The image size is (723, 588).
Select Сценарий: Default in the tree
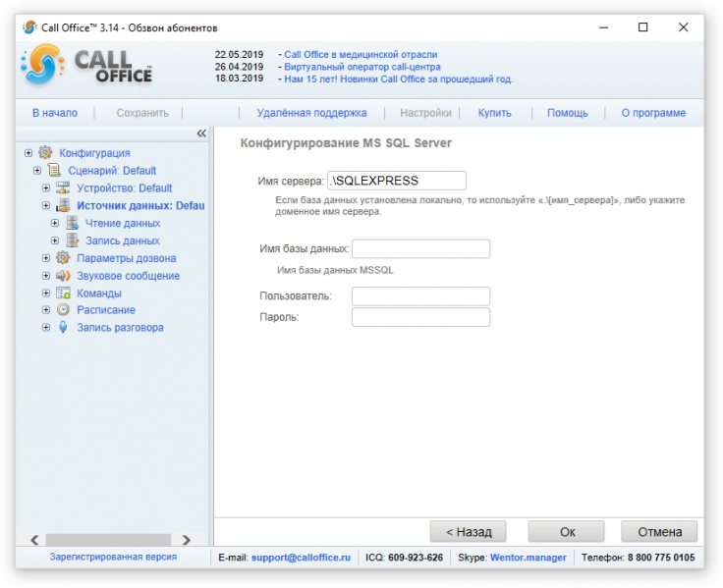pyautogui.click(x=112, y=171)
